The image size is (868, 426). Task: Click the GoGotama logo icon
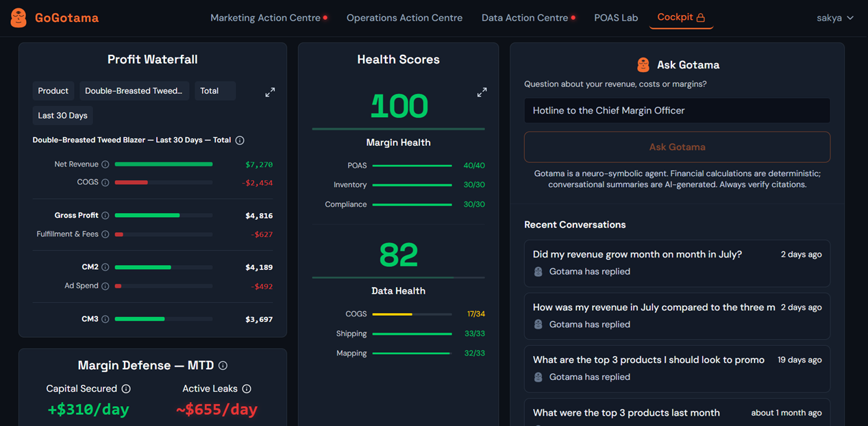pyautogui.click(x=18, y=18)
